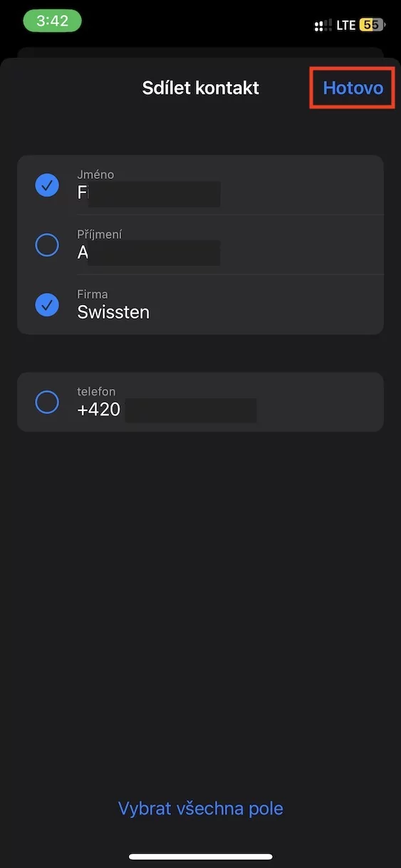401x868 pixels.
Task: Tap the Sdílet kontakt title
Action: point(201,88)
